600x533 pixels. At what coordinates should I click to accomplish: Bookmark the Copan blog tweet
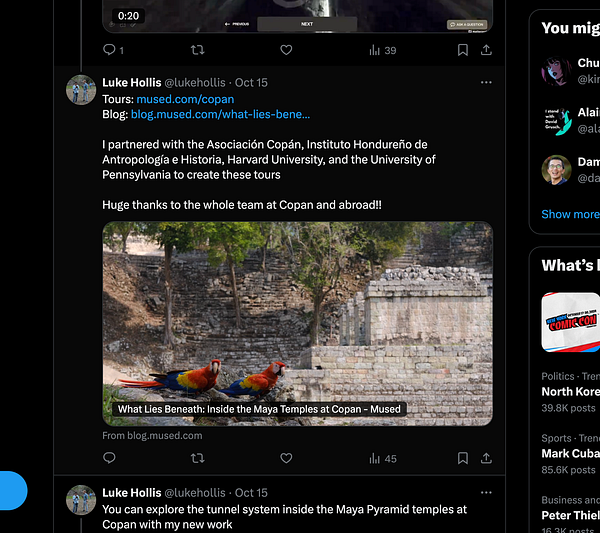point(463,458)
